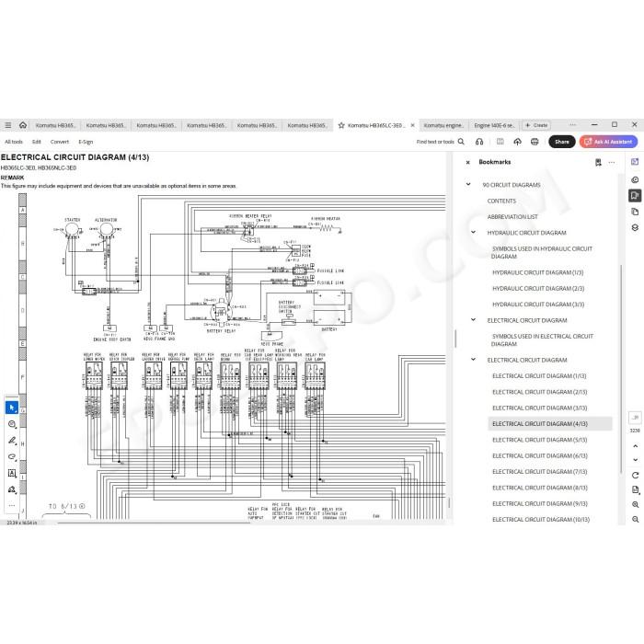Collapse second ELECTRICAL CIRCUIT DIAGRAM bookmark group

click(x=473, y=360)
